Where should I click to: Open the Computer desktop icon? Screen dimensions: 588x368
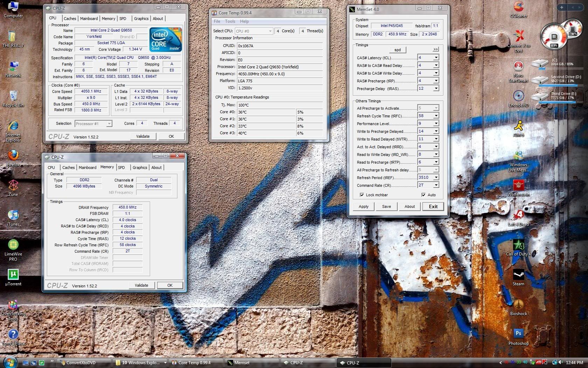13,9
